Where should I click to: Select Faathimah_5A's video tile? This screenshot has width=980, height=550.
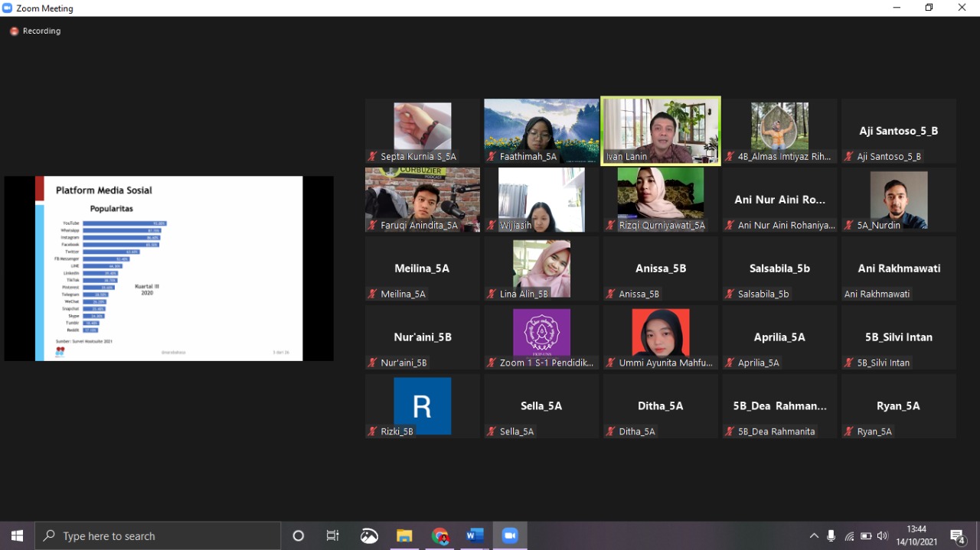pos(541,130)
